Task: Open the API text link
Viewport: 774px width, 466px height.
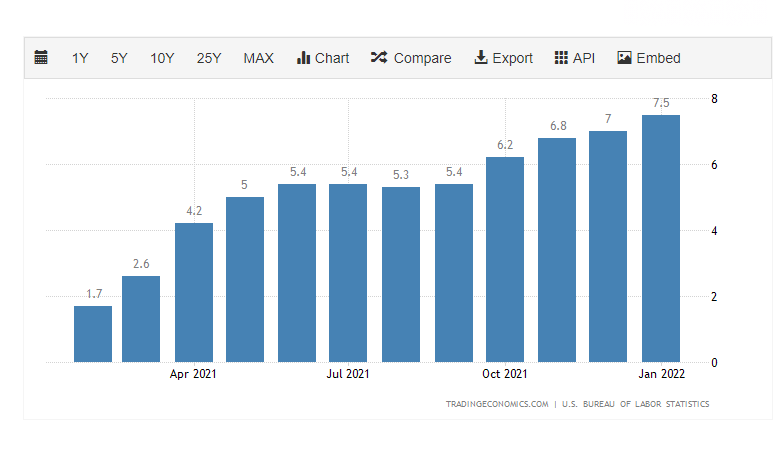Action: [x=584, y=58]
